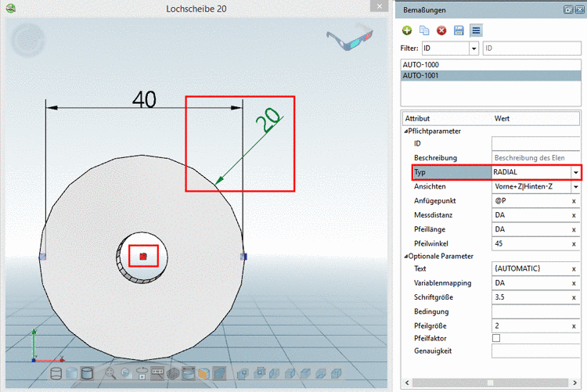Click the 3D anaglyph glasses icon

(x=350, y=38)
